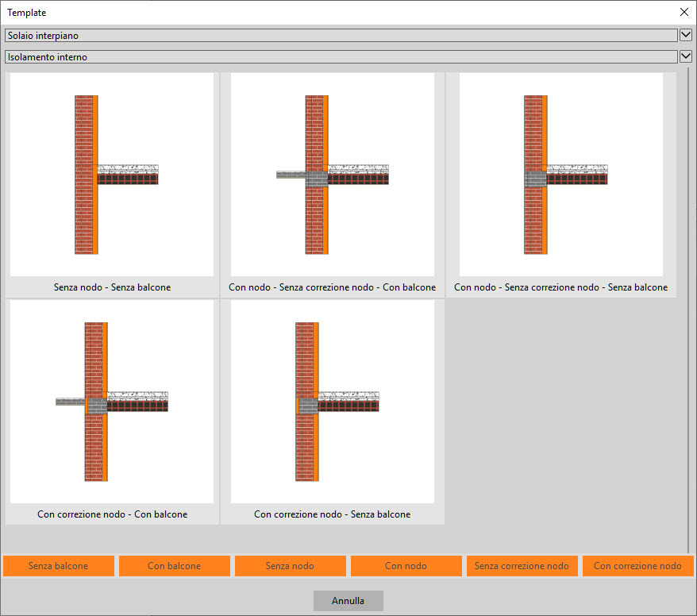Toggle the 'Senza balcone' filter
Screen dimensions: 697x616
point(59,566)
